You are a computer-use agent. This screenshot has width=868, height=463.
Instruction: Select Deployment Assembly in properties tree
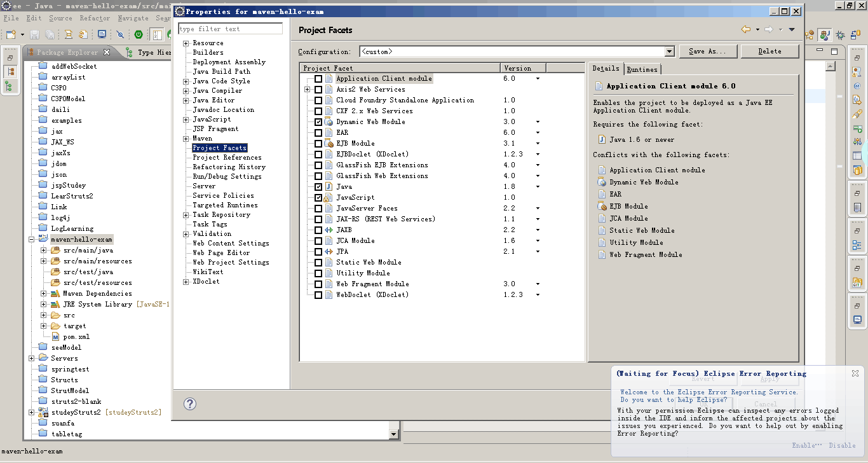point(229,62)
